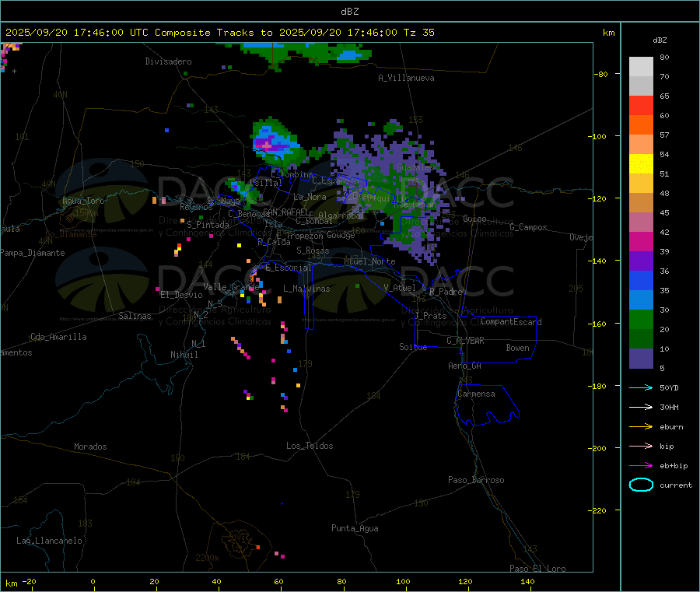Click the cyan 50YD arrow in legend

coord(641,387)
